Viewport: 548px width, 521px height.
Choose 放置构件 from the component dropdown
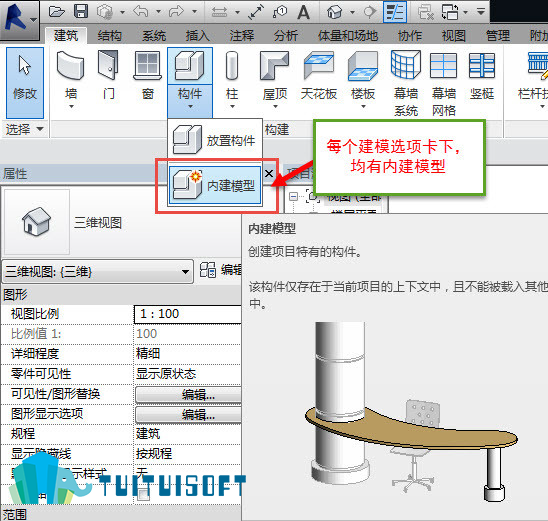click(215, 140)
